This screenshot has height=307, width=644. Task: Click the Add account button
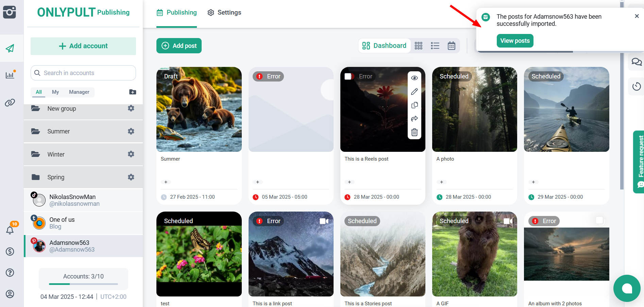(x=83, y=46)
